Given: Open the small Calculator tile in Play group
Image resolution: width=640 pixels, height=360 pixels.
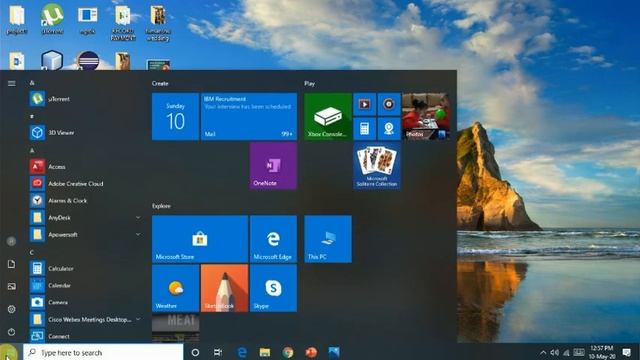Looking at the screenshot, I should tap(364, 129).
